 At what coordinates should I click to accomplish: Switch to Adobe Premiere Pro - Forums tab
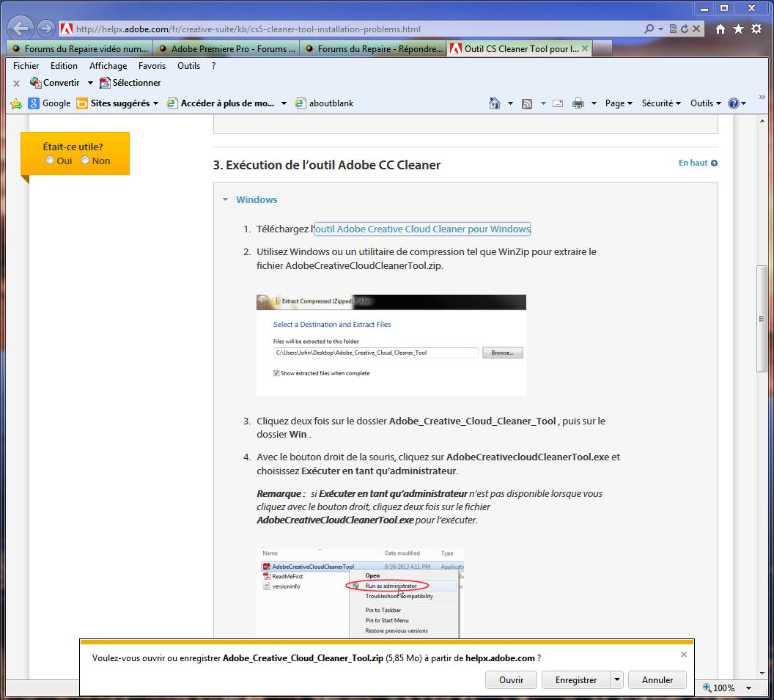226,48
